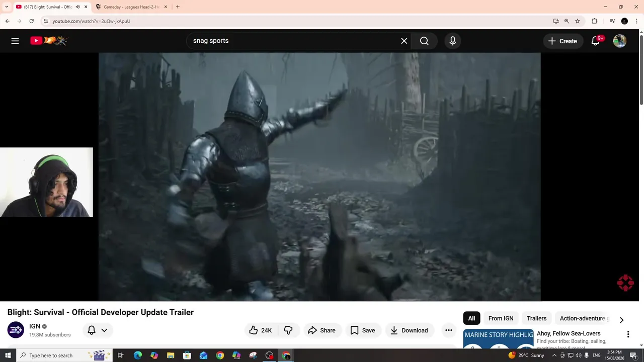Open the YouTube account avatar menu
The width and height of the screenshot is (644, 362).
620,41
